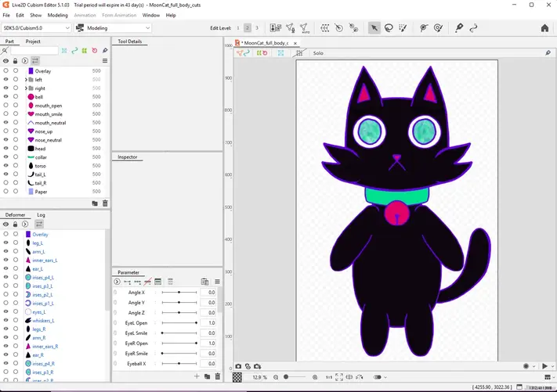557x392 pixels.
Task: Hide the bell part using its eye
Action: coord(5,96)
